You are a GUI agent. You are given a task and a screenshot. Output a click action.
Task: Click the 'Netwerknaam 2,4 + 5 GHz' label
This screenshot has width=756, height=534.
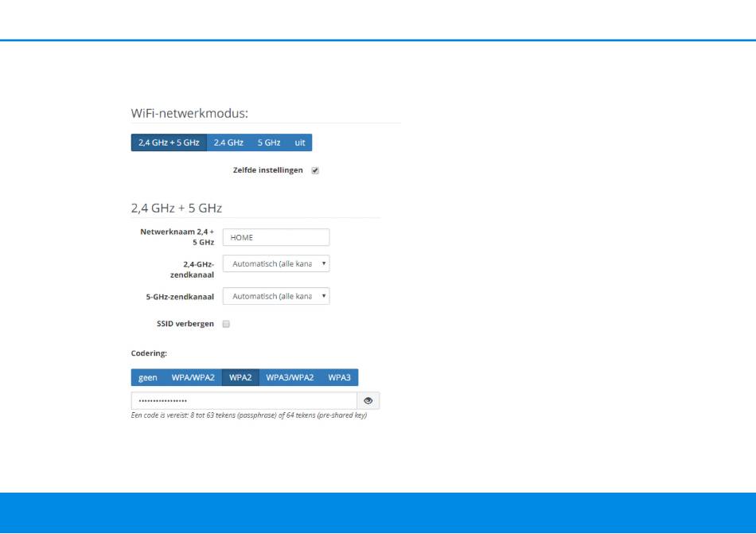pyautogui.click(x=177, y=237)
